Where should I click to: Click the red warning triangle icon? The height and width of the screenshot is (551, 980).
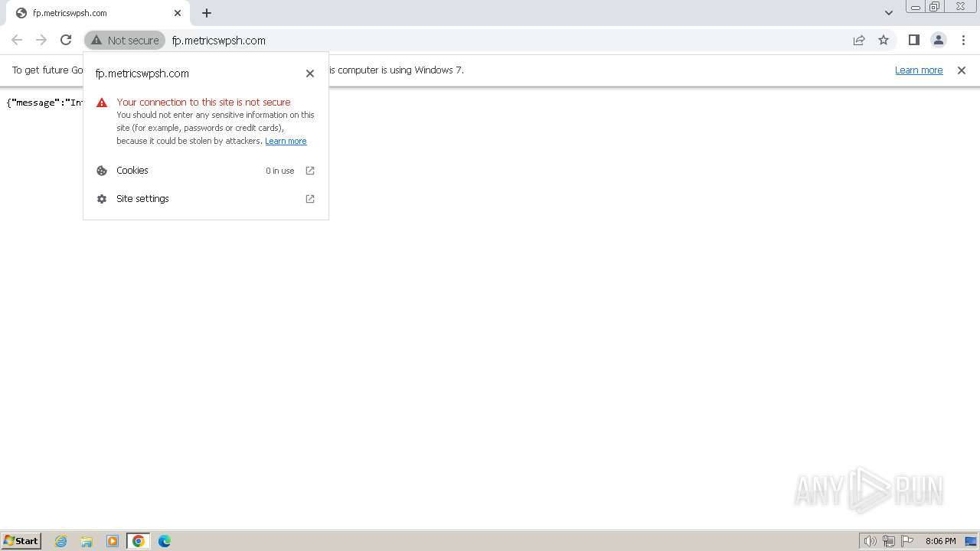[102, 103]
